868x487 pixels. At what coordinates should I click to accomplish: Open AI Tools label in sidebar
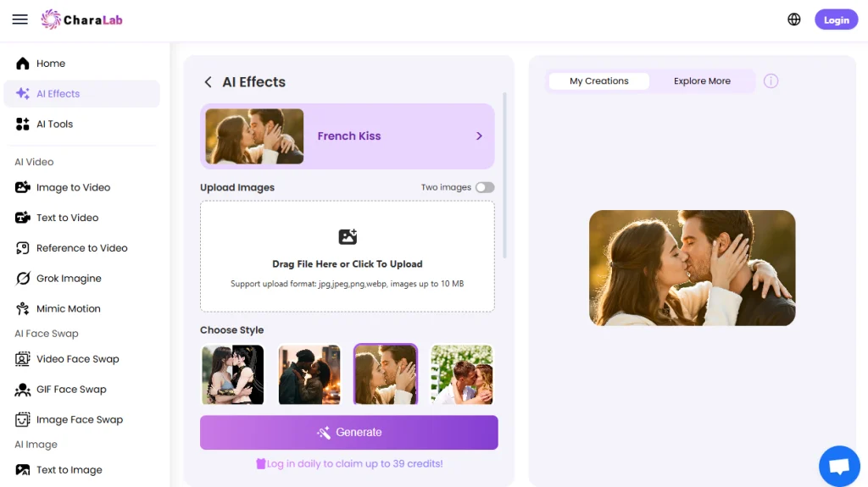click(55, 124)
